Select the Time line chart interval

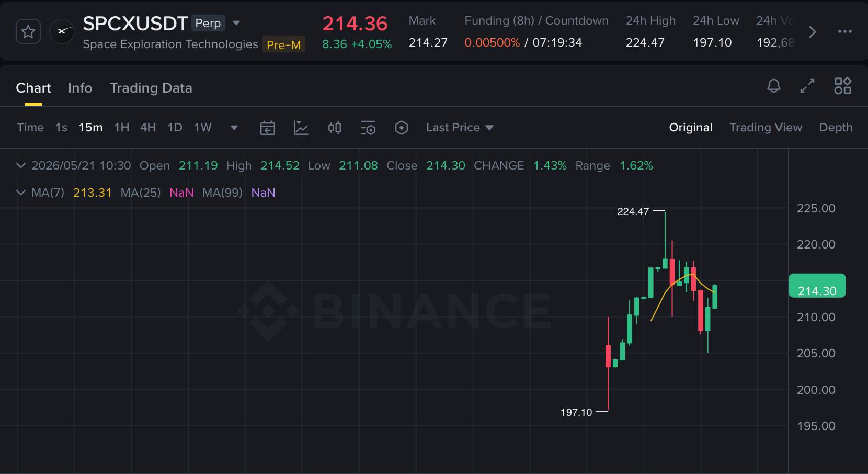point(30,127)
